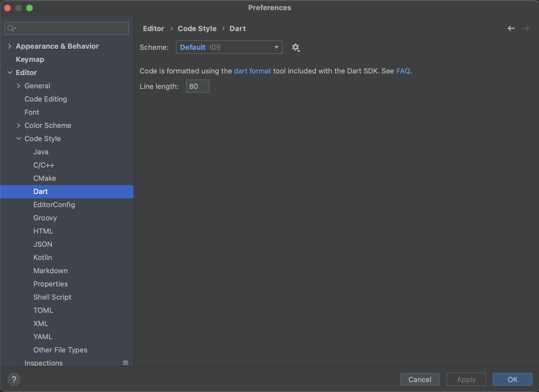The image size is (539, 392).
Task: Select Properties code style
Action: click(50, 284)
